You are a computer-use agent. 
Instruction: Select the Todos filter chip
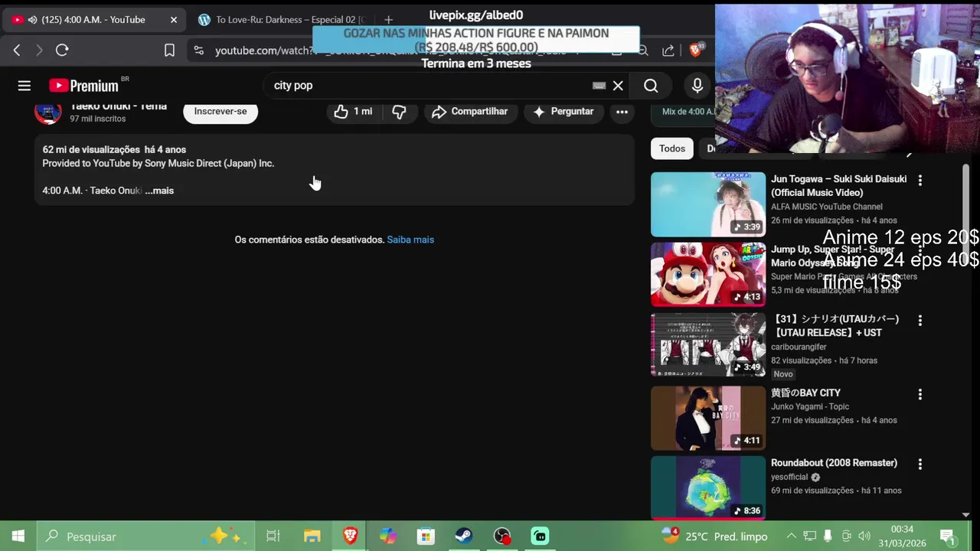coord(672,148)
